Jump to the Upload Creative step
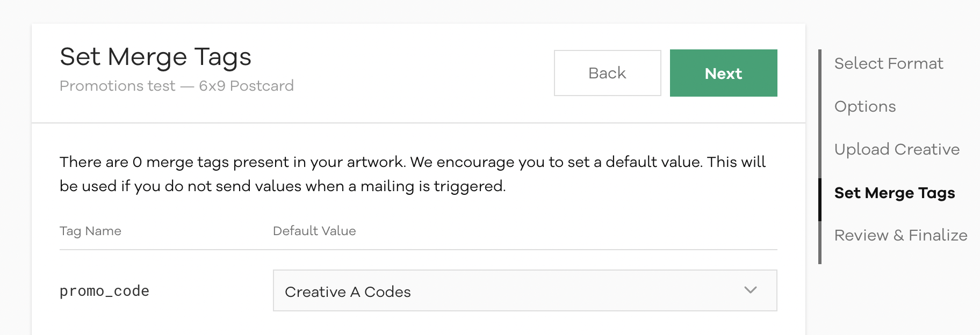The width and height of the screenshot is (980, 335). click(897, 149)
